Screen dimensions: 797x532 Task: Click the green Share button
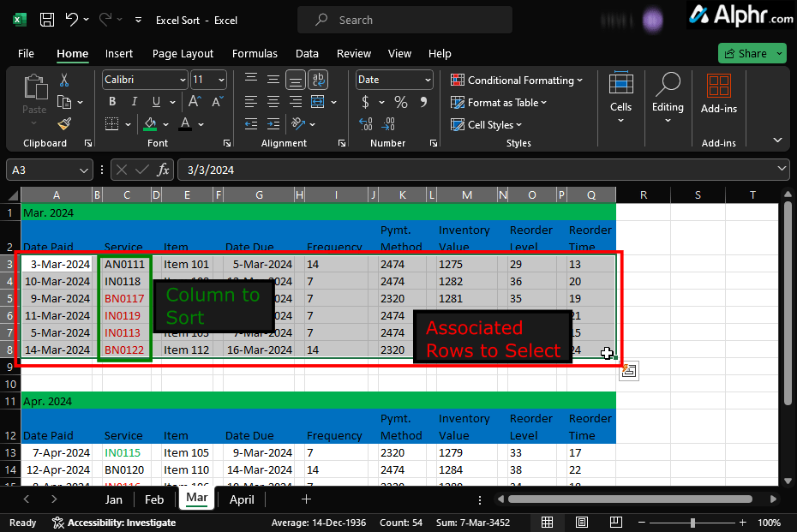746,53
